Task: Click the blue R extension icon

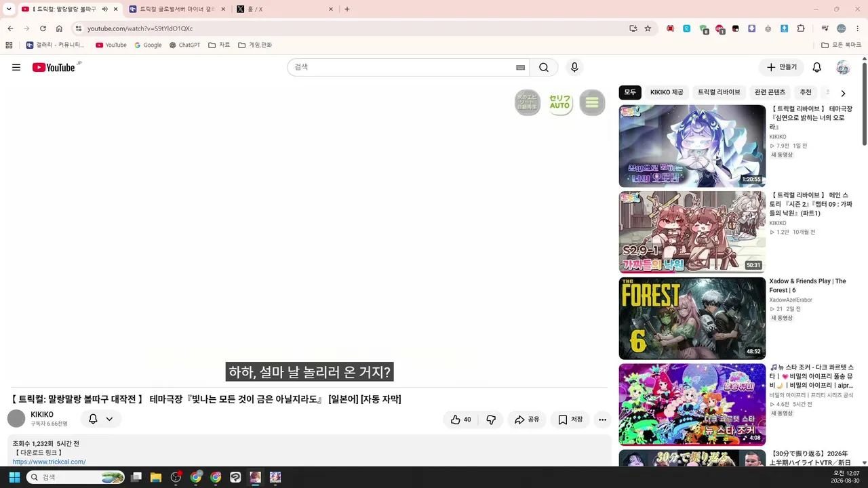Action: (x=687, y=28)
